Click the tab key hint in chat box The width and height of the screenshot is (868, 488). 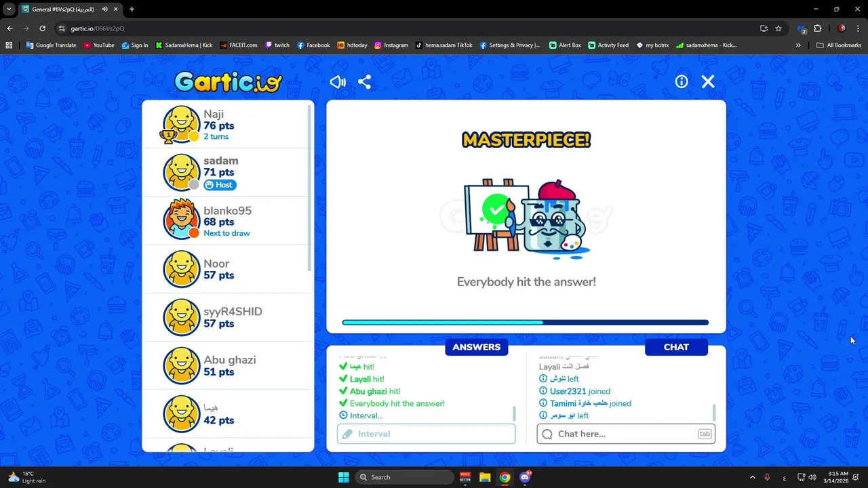[705, 434]
